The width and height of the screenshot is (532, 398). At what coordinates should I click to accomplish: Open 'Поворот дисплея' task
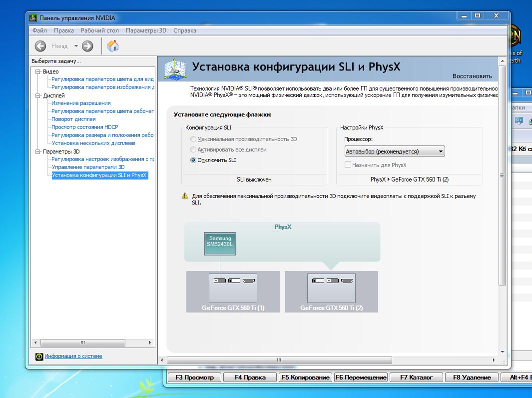point(73,119)
